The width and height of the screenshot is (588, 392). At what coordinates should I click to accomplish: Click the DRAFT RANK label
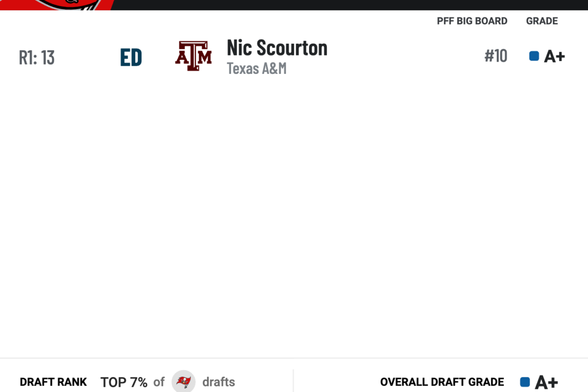click(x=53, y=382)
